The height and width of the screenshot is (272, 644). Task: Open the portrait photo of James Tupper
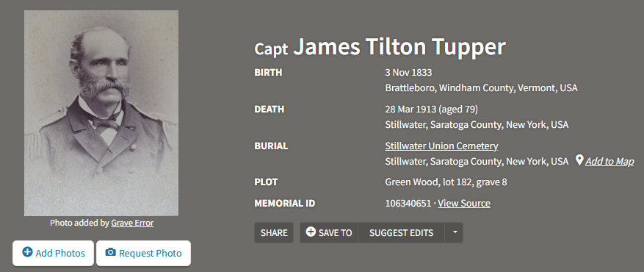101,113
